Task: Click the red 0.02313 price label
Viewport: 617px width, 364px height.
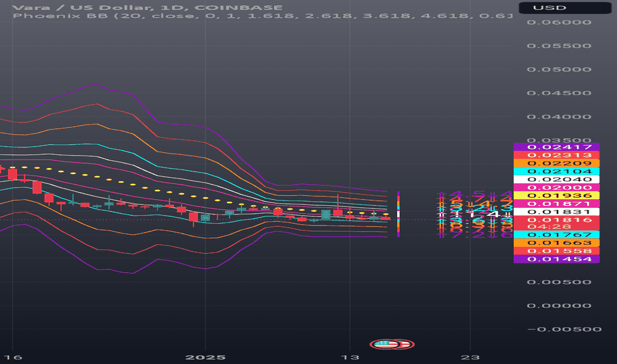Action: [556, 155]
